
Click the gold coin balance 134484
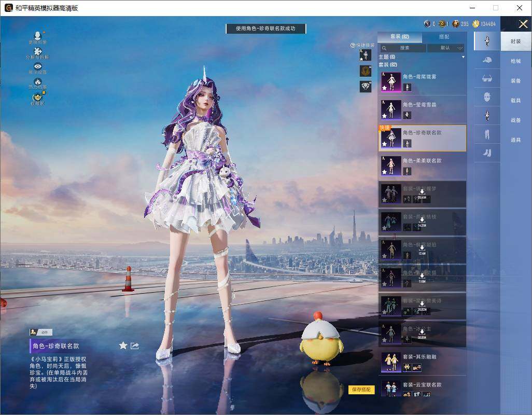pyautogui.click(x=484, y=24)
